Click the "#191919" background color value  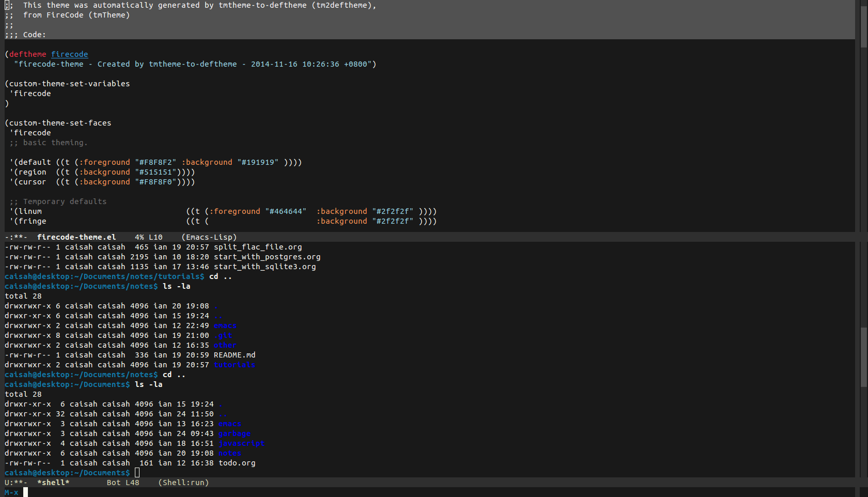coord(258,162)
